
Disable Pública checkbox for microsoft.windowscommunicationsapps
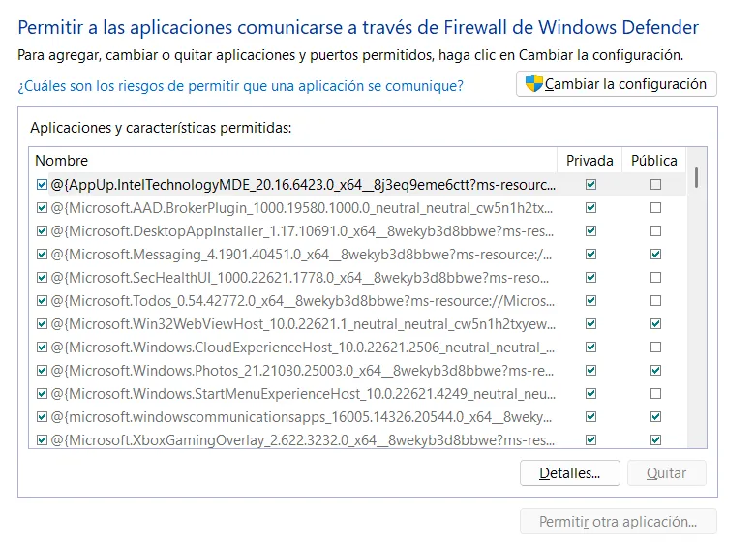click(655, 416)
